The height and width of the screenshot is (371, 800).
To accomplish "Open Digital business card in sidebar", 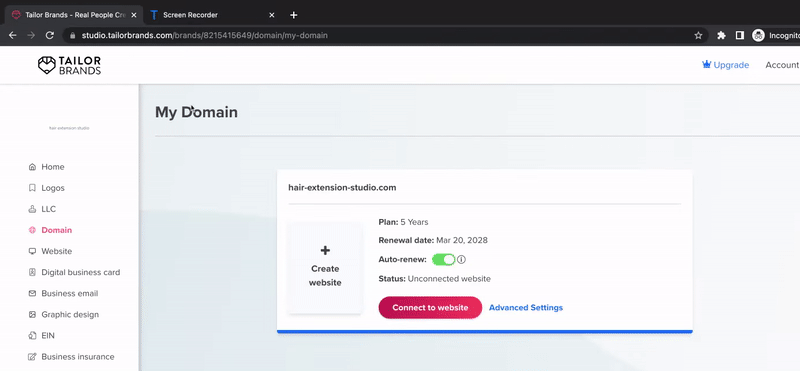I will click(x=81, y=273).
